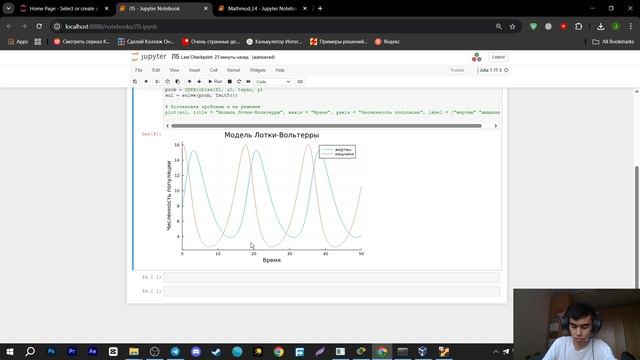640x360 pixels.
Task: Open the Kernel menu in Jupyter
Action: [x=233, y=70]
